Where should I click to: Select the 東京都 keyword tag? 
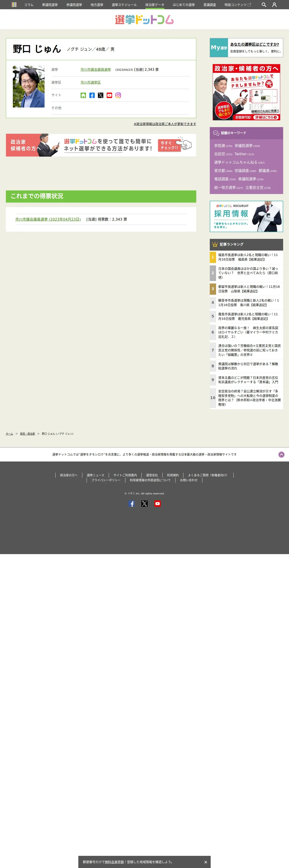click(x=223, y=171)
